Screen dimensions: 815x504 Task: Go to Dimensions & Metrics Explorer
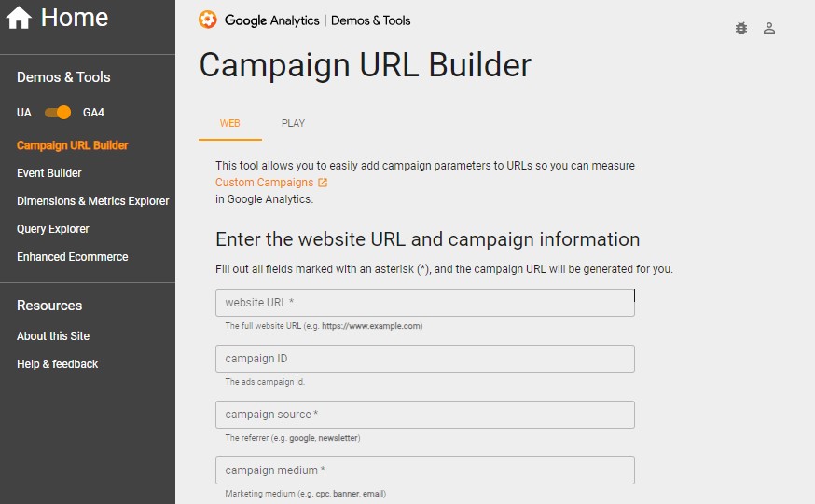[x=92, y=201]
